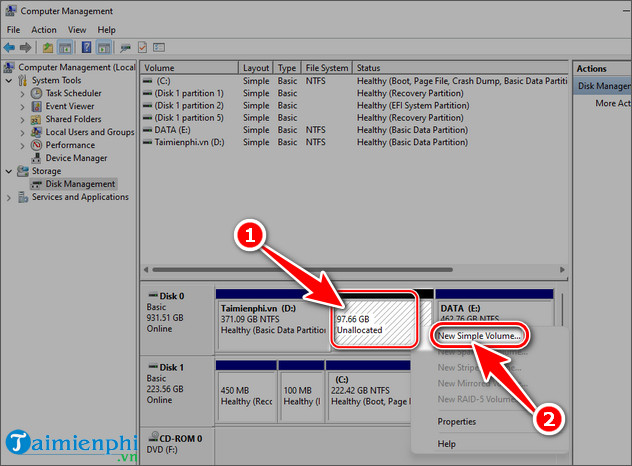Click the horizontal scrollbar thumb in volume list
Screen dimensions: 632x466
pos(302,270)
